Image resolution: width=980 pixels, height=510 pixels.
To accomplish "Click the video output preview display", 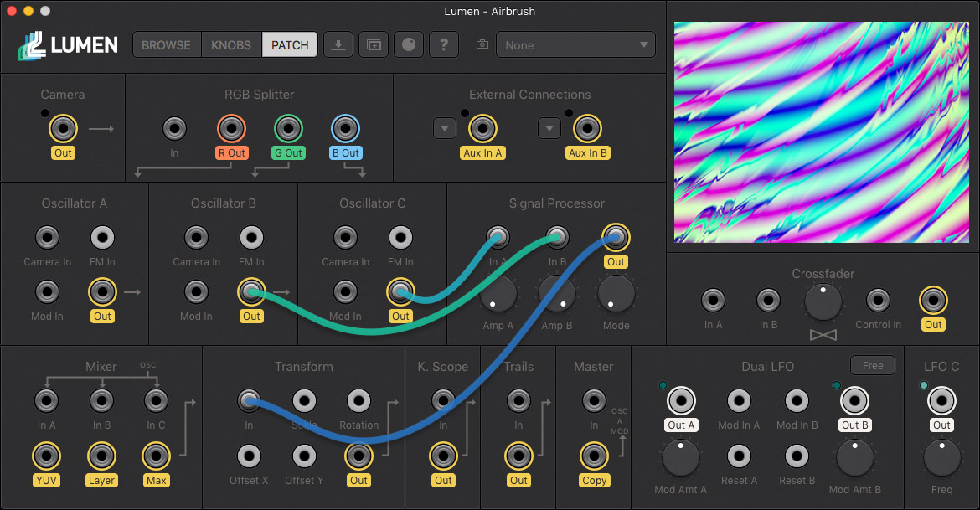I will point(821,131).
